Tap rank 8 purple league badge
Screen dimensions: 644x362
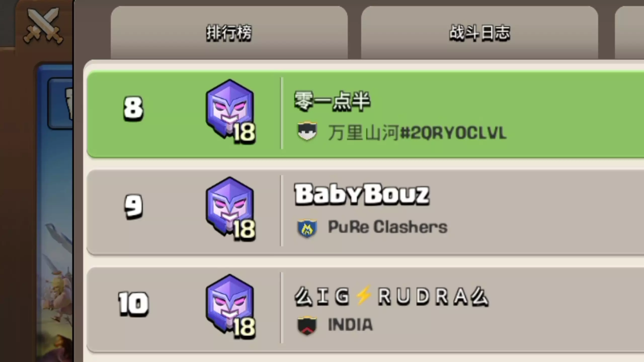230,112
